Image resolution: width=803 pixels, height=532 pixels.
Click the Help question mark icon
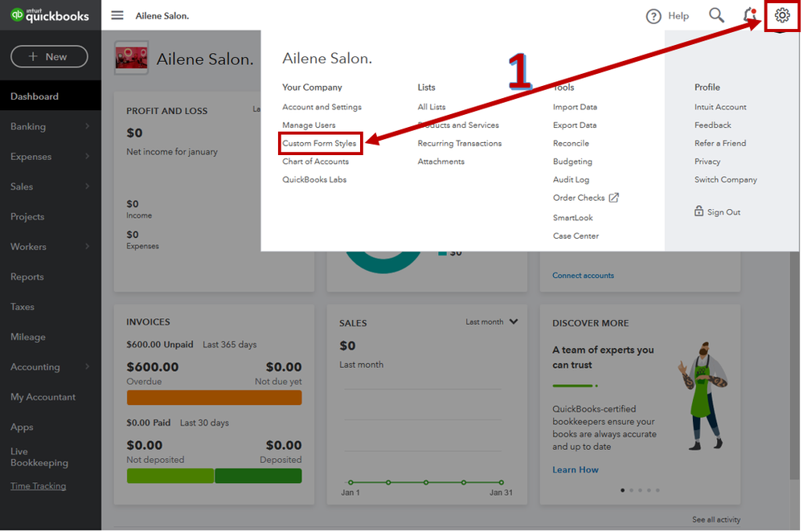click(655, 16)
